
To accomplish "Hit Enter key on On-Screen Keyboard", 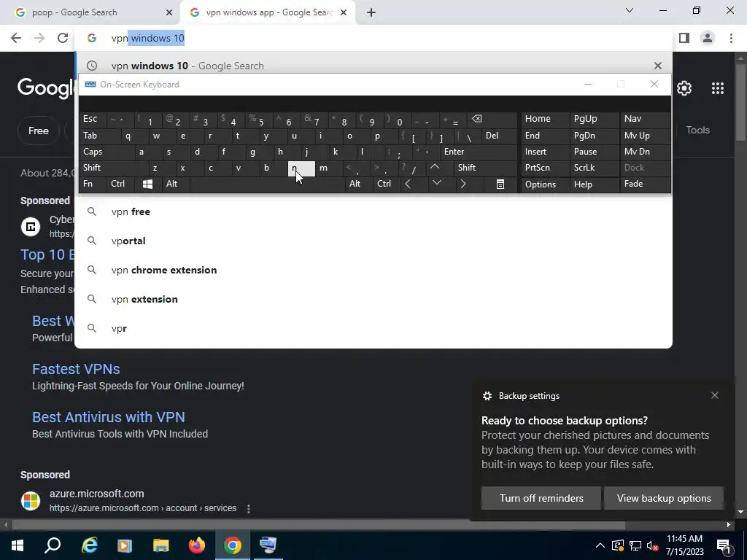I will 479,152.
